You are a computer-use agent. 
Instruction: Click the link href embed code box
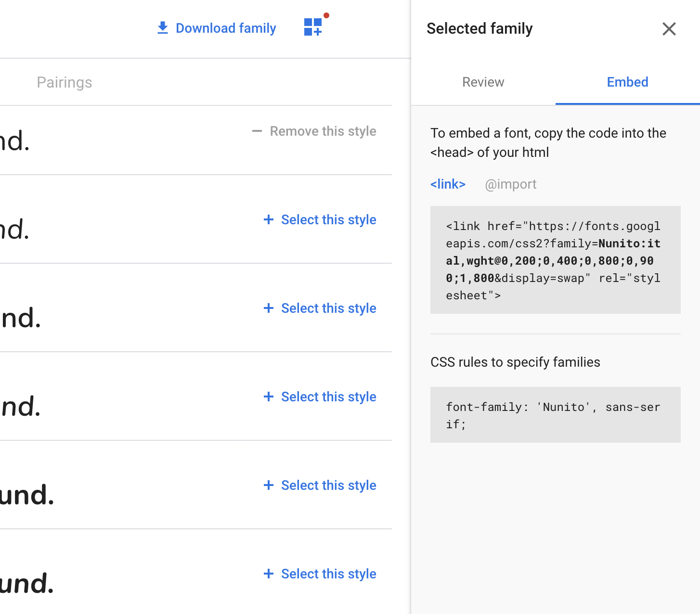[x=555, y=260]
